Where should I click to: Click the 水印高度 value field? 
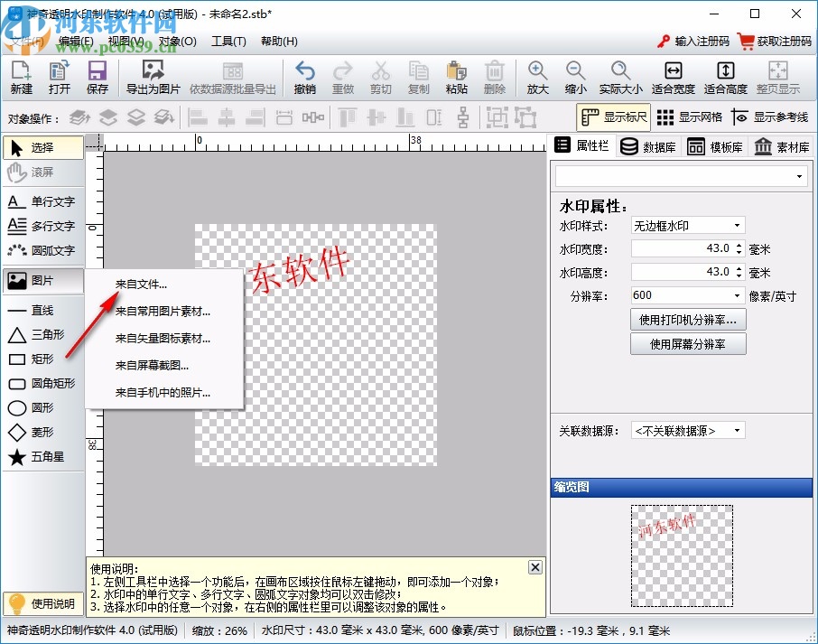coord(682,272)
